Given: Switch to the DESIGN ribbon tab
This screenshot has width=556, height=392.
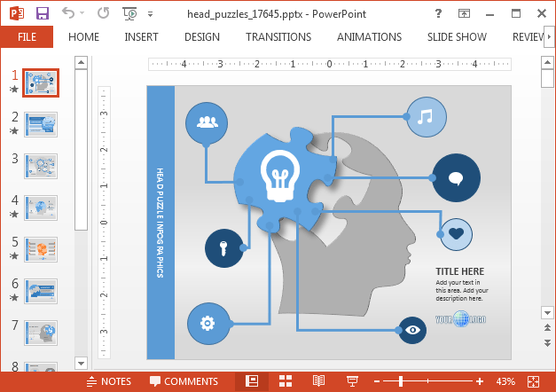Looking at the screenshot, I should [x=202, y=37].
